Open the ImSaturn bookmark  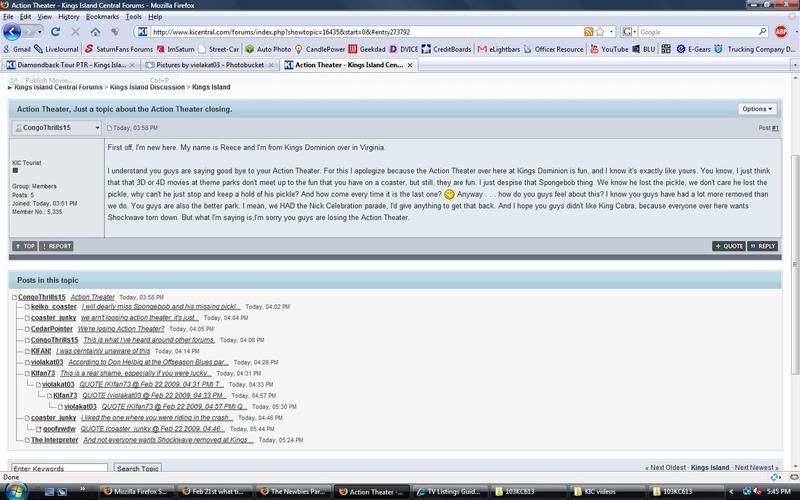[176, 49]
